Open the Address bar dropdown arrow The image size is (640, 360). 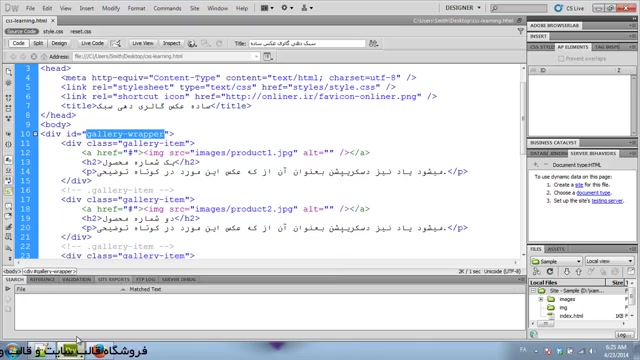tap(256, 56)
